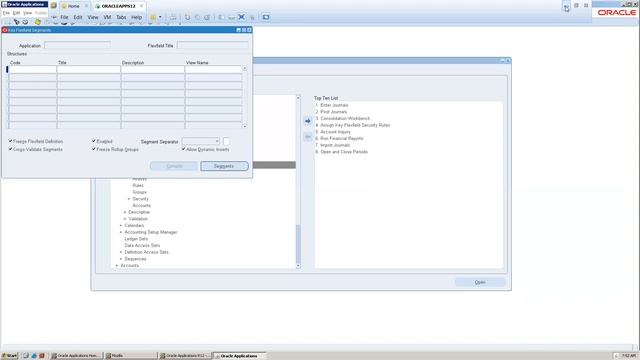Click the Start button on taskbar
640x360 pixels.
[x=9, y=356]
